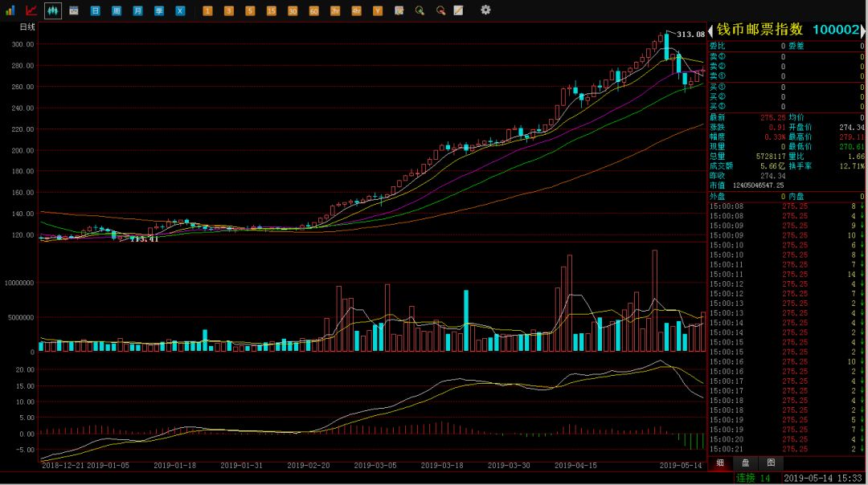Select the 15:00:21 tick row
Image resolution: width=868 pixels, height=485 pixels.
point(786,449)
